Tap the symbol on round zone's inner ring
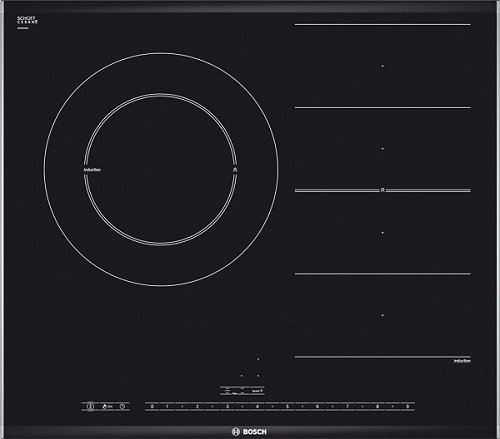This screenshot has height=439, width=500. 235,170
